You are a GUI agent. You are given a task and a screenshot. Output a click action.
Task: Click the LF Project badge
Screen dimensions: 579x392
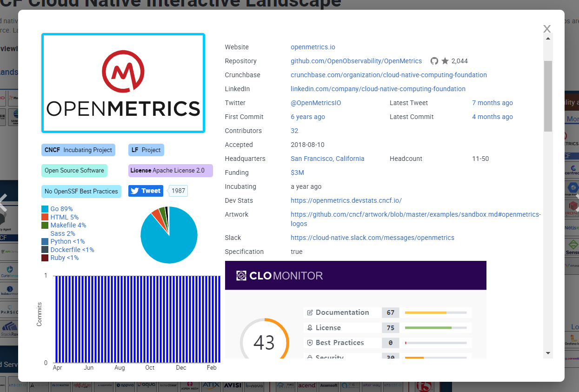[x=146, y=150]
